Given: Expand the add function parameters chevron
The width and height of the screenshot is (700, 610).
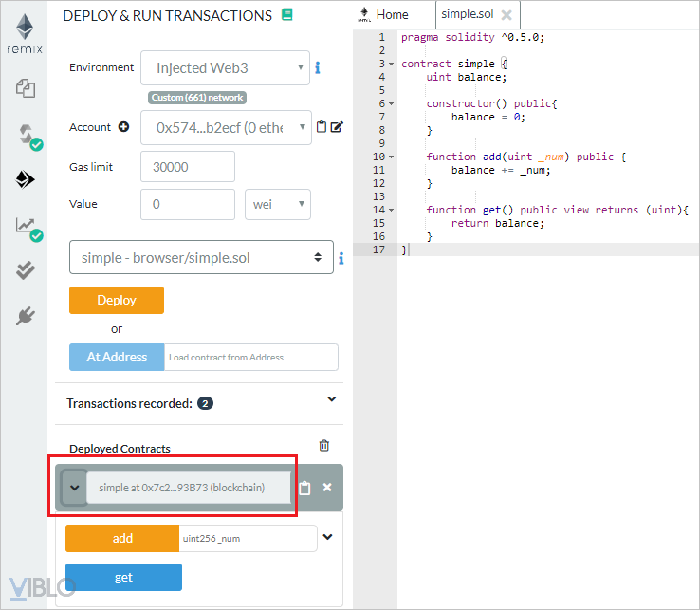Looking at the screenshot, I should [x=327, y=537].
